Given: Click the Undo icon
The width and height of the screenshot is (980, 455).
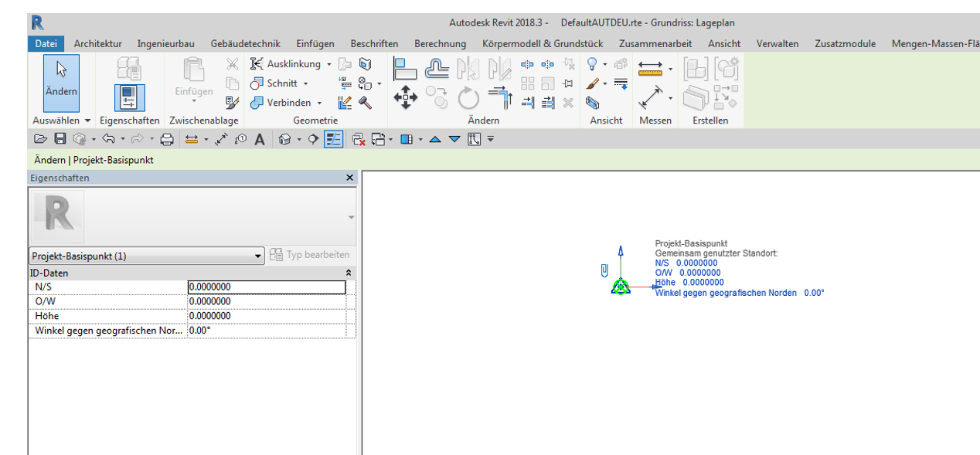Looking at the screenshot, I should tap(107, 139).
